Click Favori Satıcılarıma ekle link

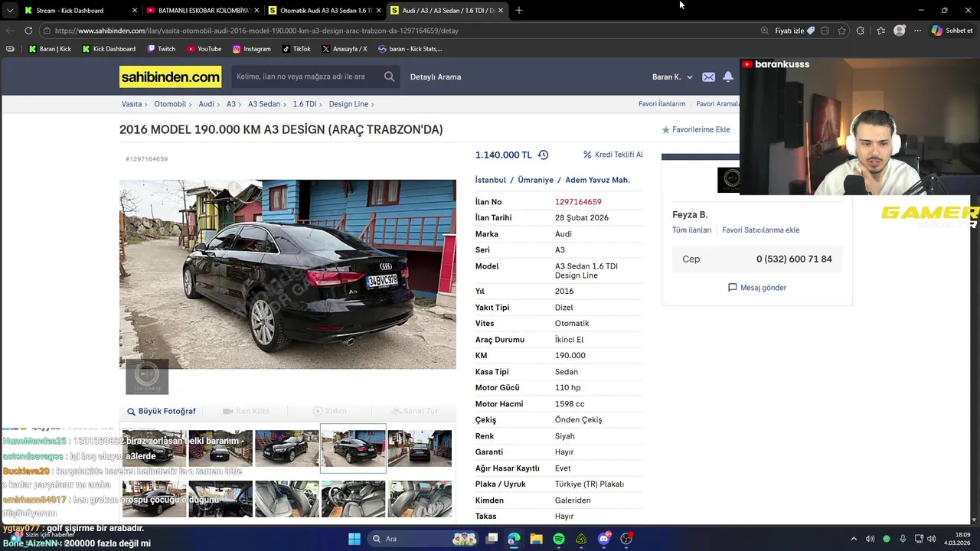[x=760, y=230]
